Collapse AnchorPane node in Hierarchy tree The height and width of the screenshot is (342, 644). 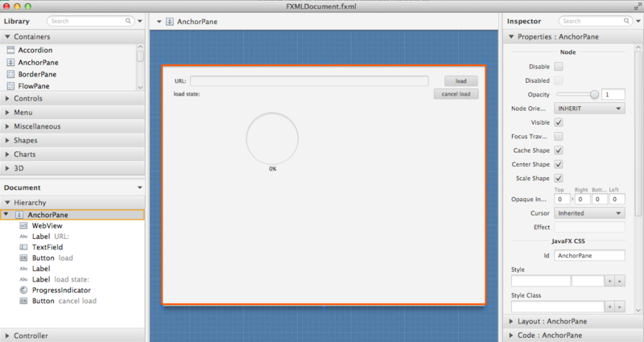[x=6, y=214]
